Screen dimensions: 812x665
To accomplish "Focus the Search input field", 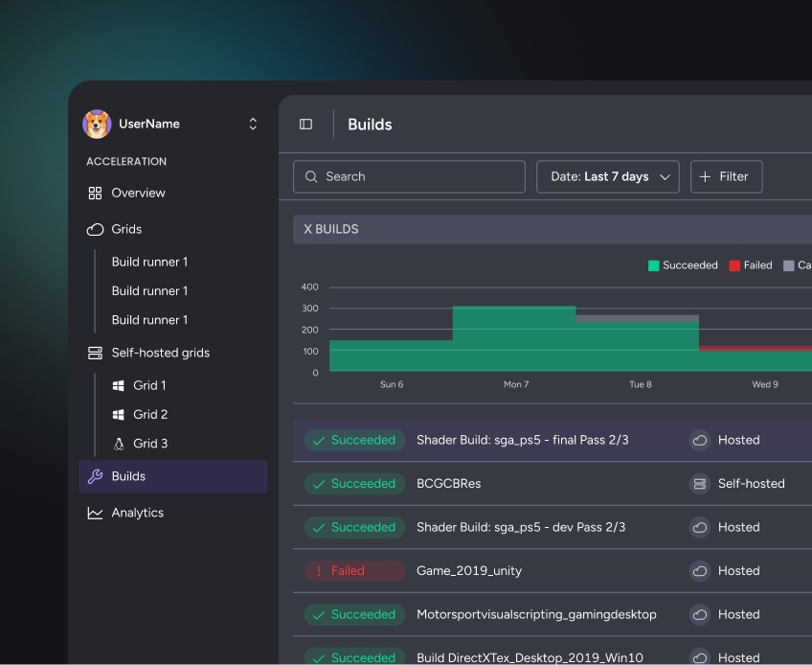I will (409, 176).
